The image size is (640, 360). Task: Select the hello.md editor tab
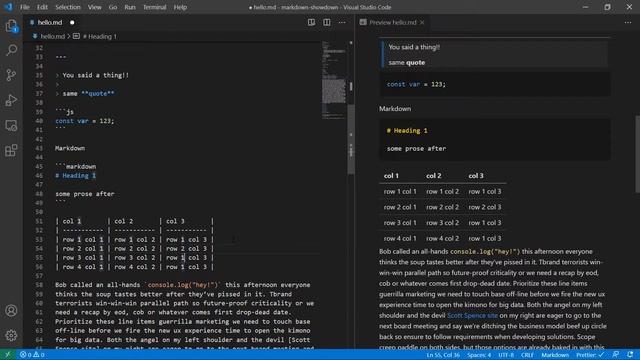click(50, 22)
